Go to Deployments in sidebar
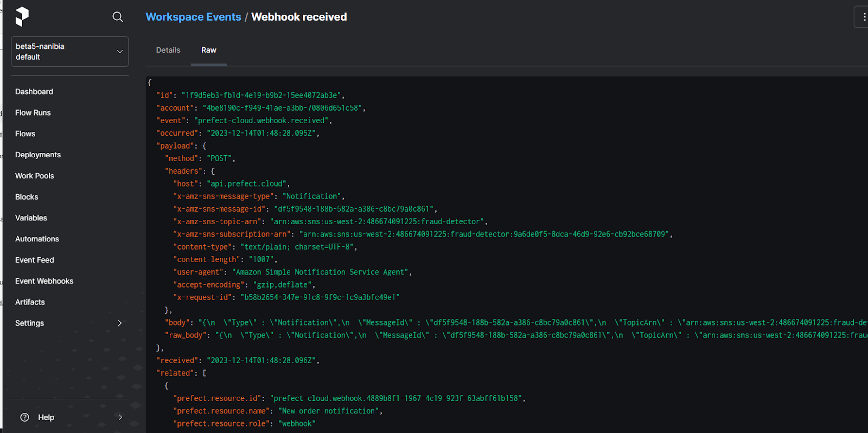The image size is (868, 433). point(38,155)
